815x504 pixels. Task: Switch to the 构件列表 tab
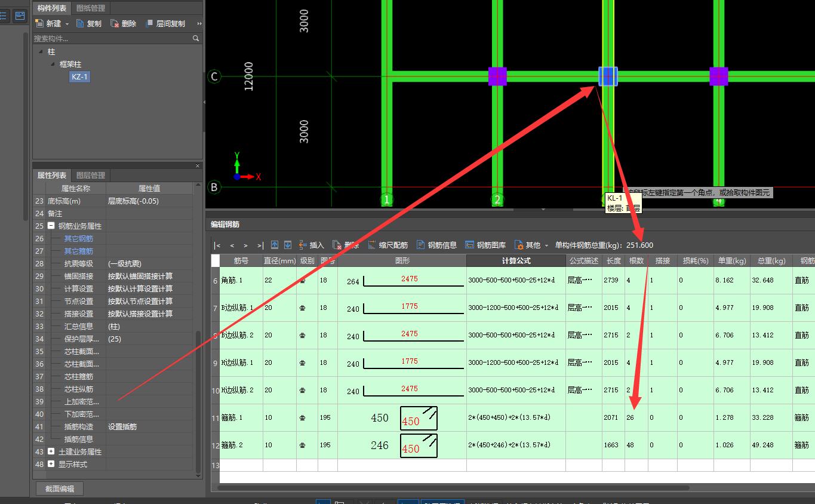pyautogui.click(x=53, y=8)
